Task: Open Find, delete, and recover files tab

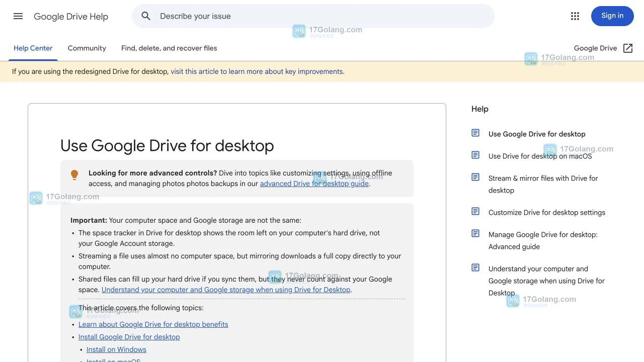Action: click(x=169, y=48)
